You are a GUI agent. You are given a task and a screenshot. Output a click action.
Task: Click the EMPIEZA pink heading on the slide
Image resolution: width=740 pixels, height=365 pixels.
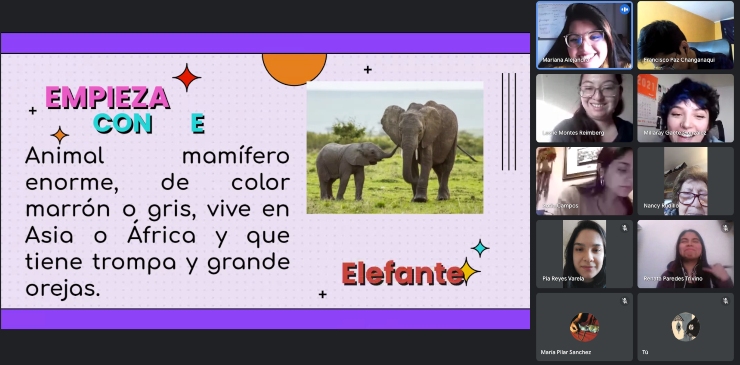click(108, 98)
